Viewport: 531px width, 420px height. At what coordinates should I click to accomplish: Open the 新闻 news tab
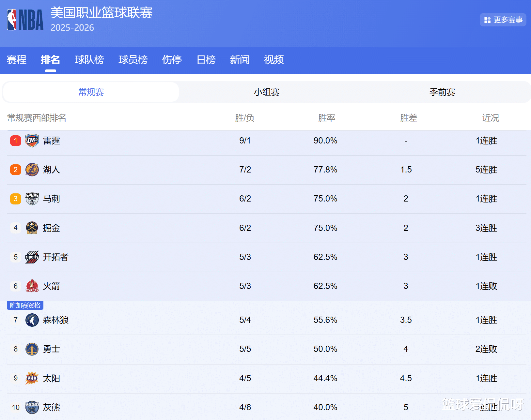240,60
